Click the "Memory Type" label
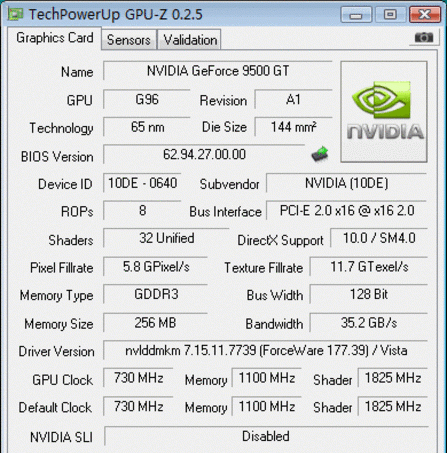This screenshot has height=453, width=447. (x=56, y=296)
